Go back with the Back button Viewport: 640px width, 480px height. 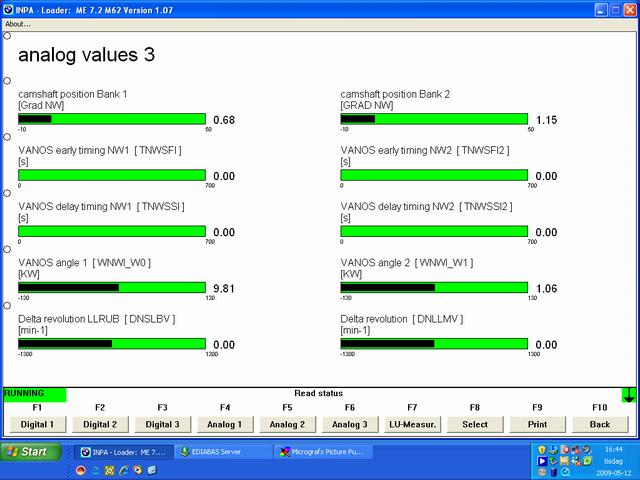click(x=599, y=424)
